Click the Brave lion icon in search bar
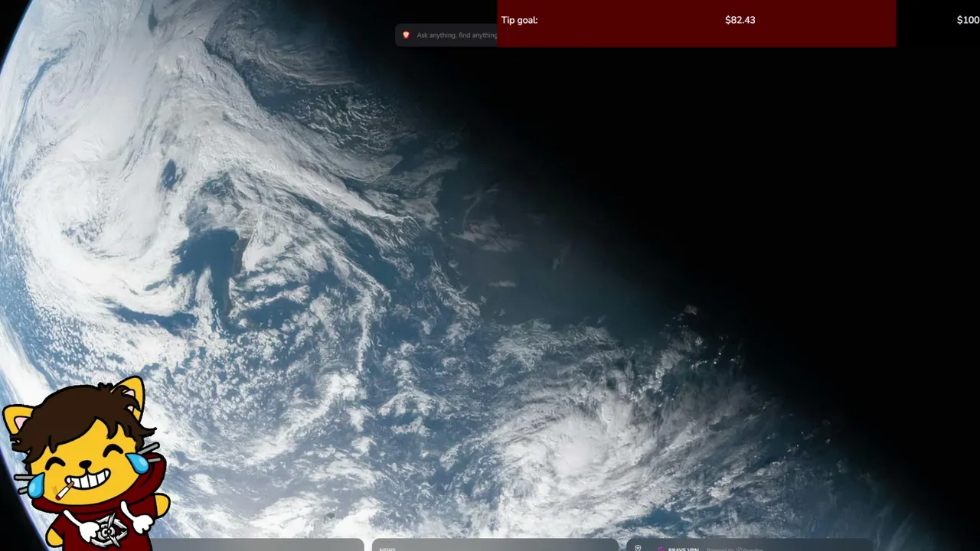This screenshot has height=551, width=980. tap(407, 35)
